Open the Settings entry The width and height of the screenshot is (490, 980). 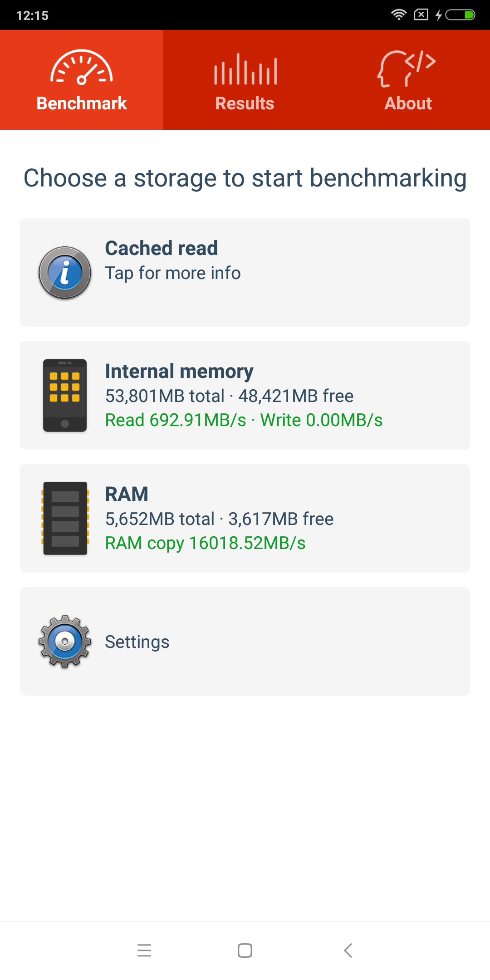click(245, 641)
